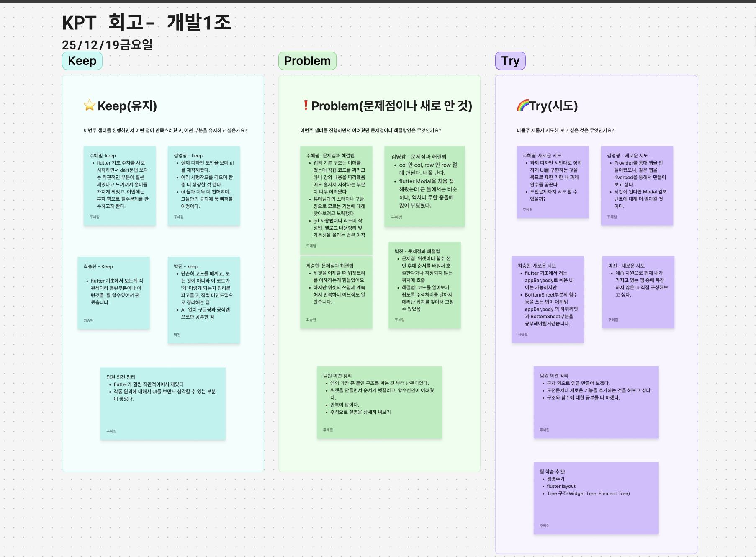The image size is (756, 557).
Task: Select the green 팀원 의견 정리 sticky note
Action: [x=379, y=403]
